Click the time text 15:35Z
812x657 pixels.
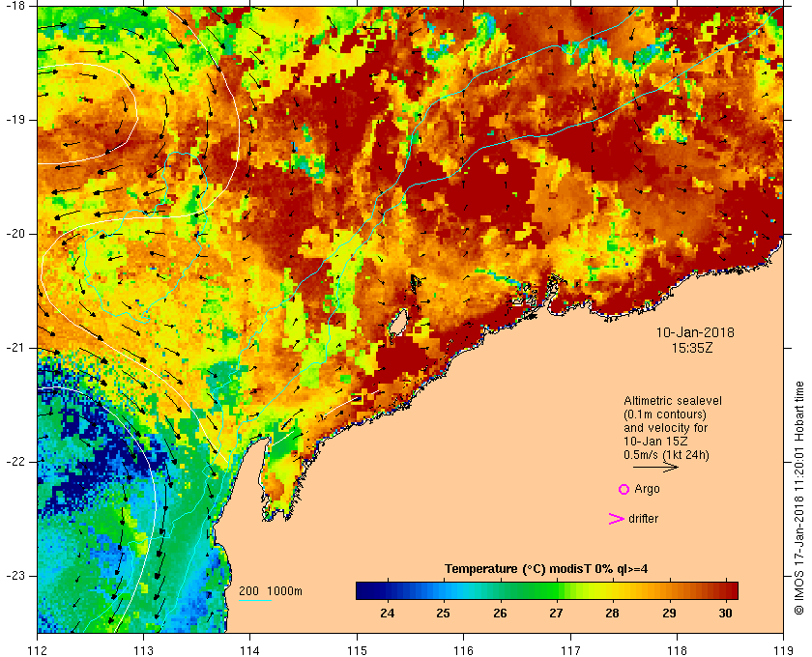(x=692, y=348)
